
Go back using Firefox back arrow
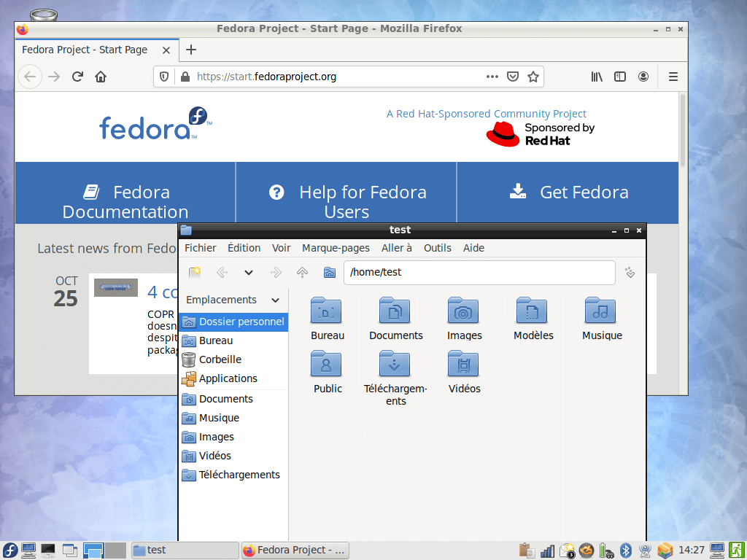pos(30,77)
